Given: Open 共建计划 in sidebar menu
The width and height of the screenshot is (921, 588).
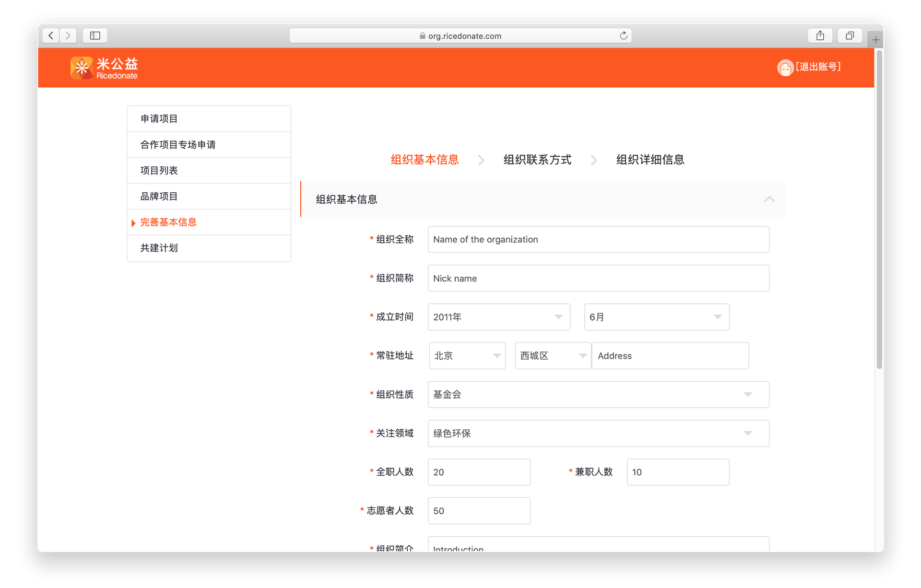Looking at the screenshot, I should pyautogui.click(x=209, y=248).
